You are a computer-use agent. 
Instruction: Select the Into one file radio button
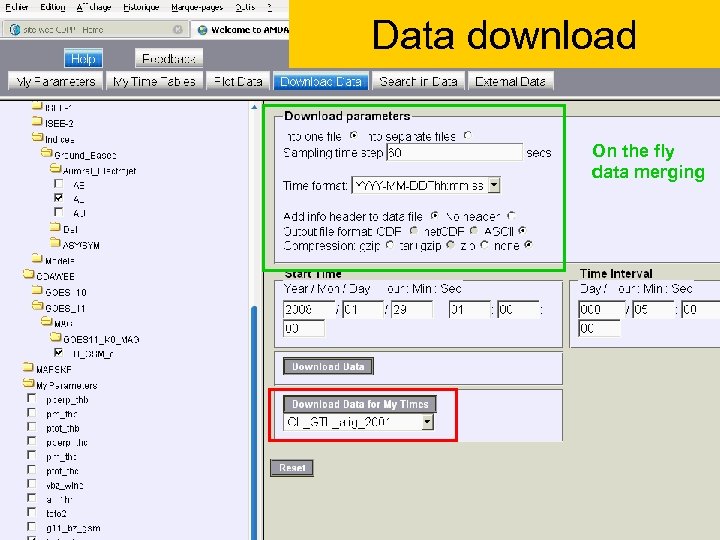click(354, 135)
